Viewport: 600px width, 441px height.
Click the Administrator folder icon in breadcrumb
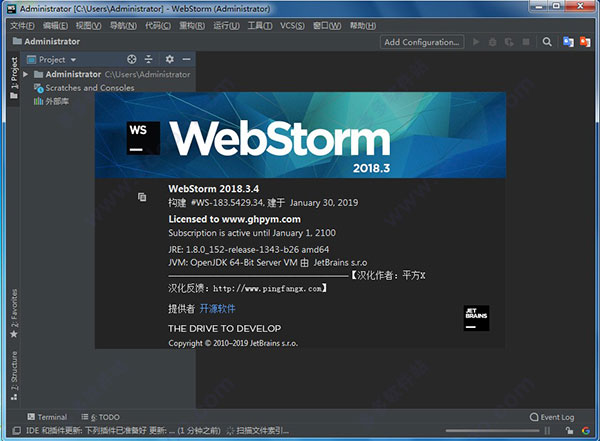point(17,41)
